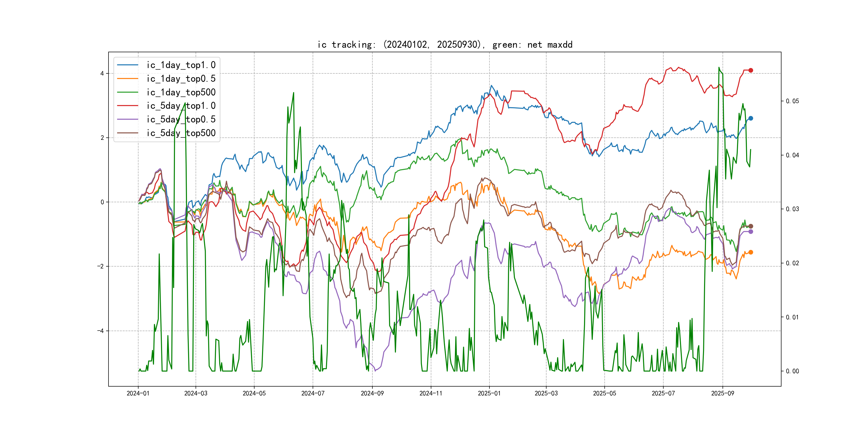Click the -4 left-axis tick label

(x=100, y=331)
